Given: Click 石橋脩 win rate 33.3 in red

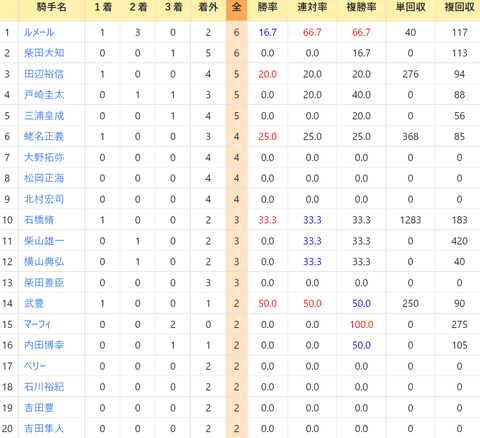Looking at the screenshot, I should (268, 220).
